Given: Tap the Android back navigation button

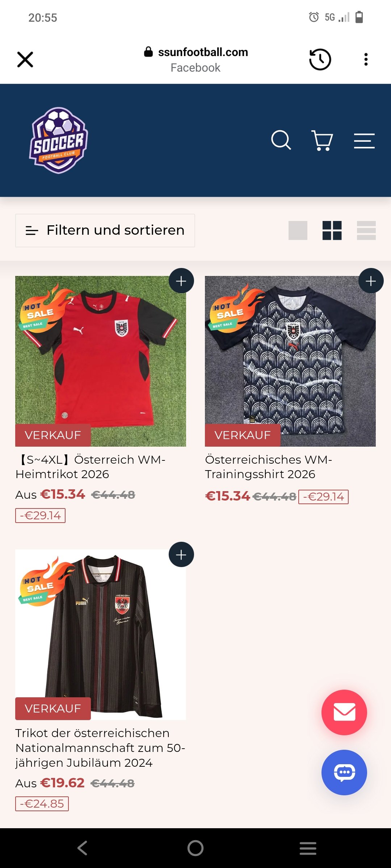Looking at the screenshot, I should coord(83,848).
